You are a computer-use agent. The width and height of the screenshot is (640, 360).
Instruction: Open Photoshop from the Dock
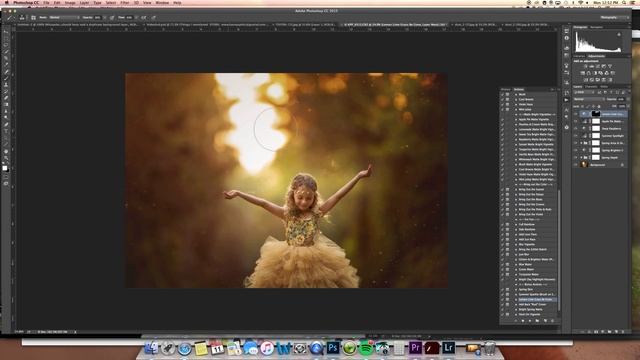click(333, 348)
